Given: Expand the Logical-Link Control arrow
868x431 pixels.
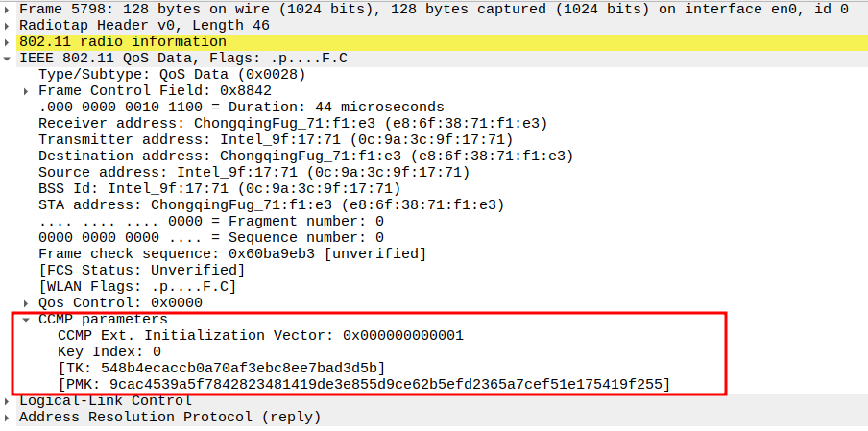Looking at the screenshot, I should (x=9, y=401).
